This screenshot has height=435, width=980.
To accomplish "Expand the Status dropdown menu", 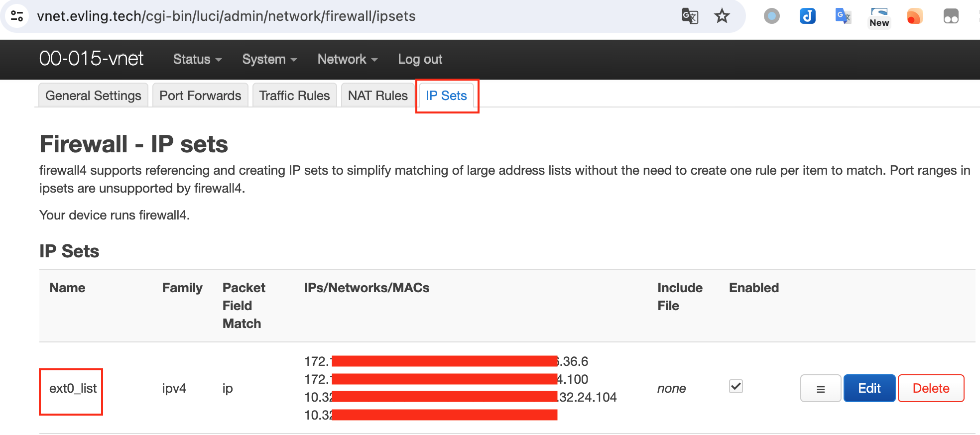I will coord(197,59).
